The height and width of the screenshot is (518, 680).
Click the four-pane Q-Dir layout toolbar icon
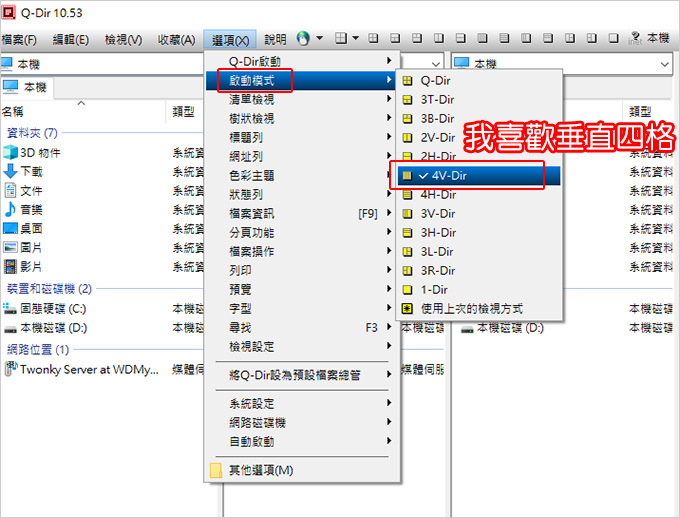[x=373, y=39]
